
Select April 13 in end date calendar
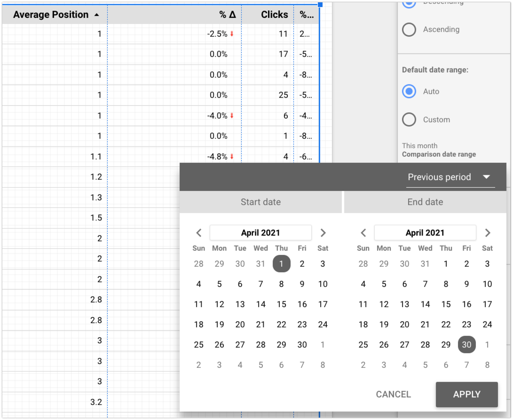pos(404,304)
